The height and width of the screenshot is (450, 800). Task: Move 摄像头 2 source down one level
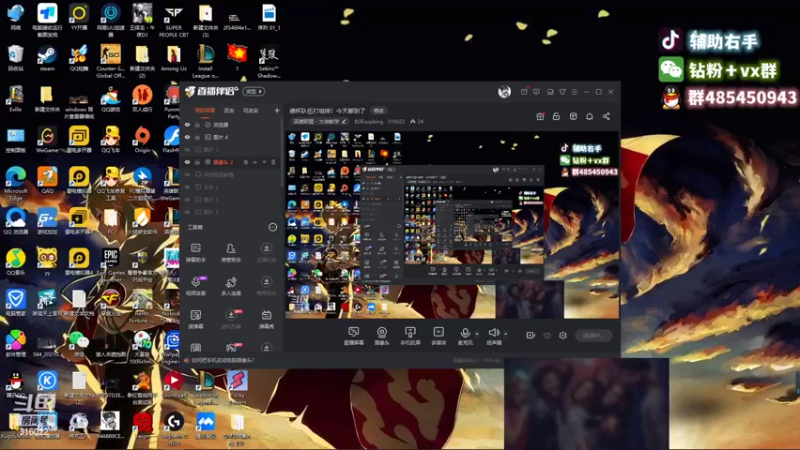[264, 162]
